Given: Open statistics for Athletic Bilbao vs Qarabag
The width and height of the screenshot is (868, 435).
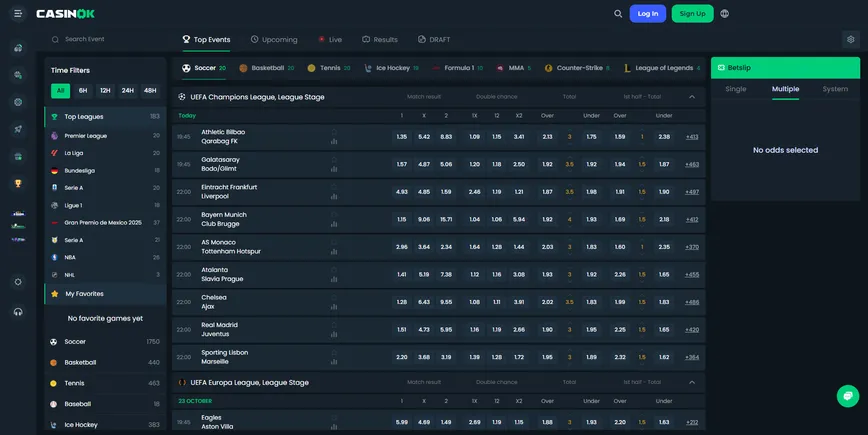Looking at the screenshot, I should pyautogui.click(x=334, y=141).
